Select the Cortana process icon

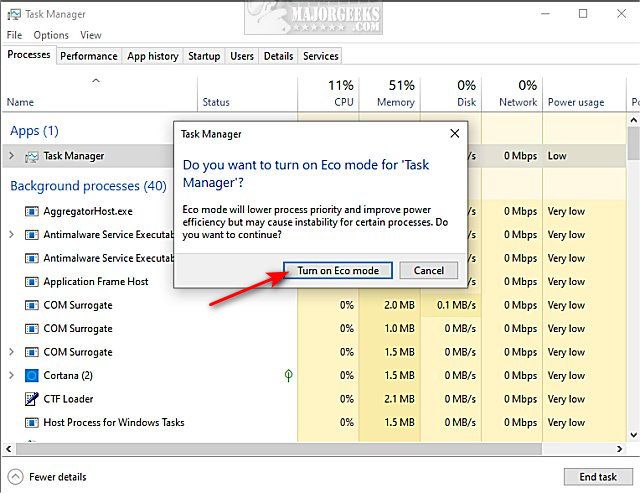click(32, 376)
